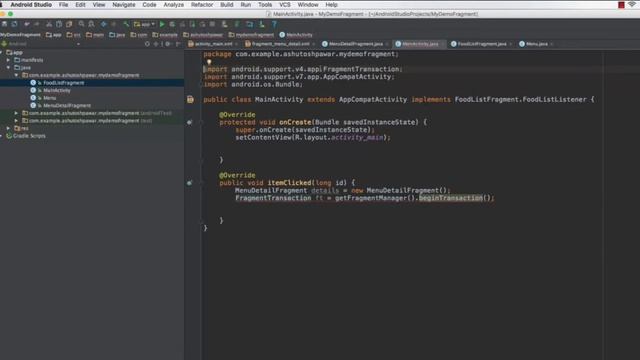This screenshot has width=640, height=360.
Task: Switch to the fragment_menu_detail.xml tab
Action: (280, 44)
